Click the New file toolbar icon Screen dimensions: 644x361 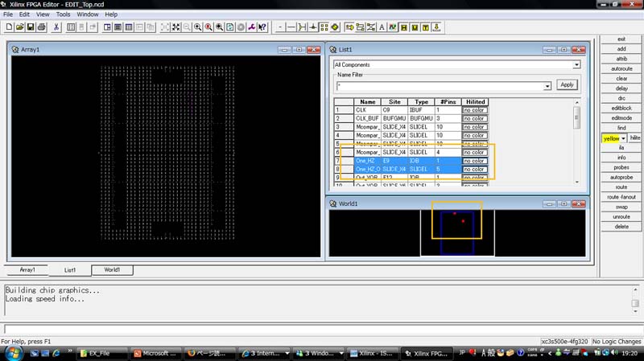point(9,27)
